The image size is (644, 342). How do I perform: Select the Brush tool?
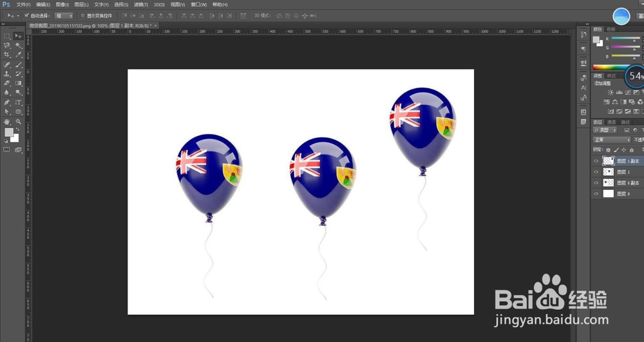pos(18,65)
